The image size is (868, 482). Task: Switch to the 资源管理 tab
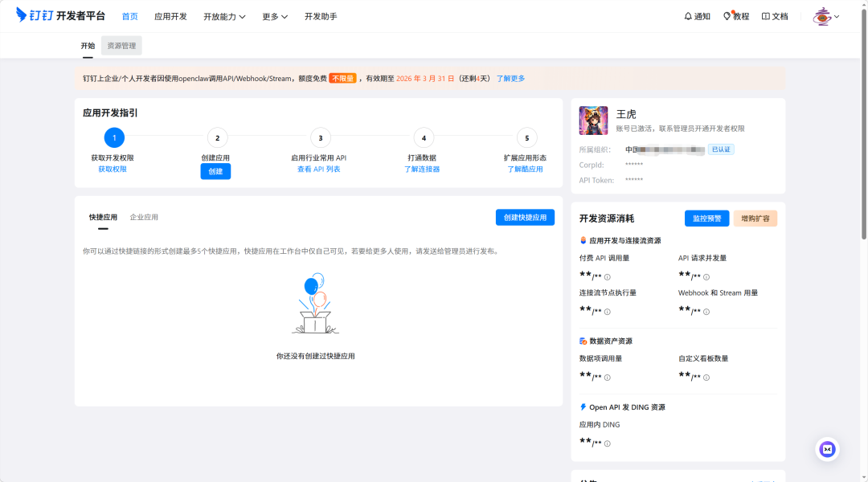121,45
